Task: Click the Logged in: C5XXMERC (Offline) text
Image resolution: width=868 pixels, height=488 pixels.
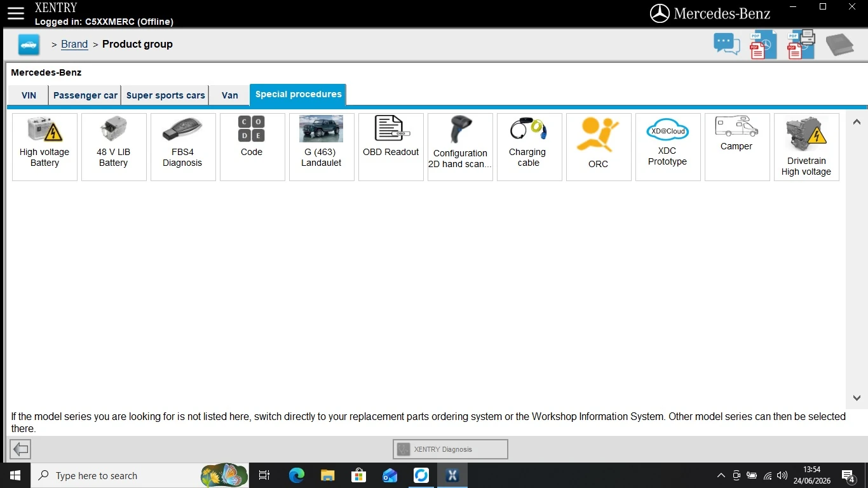Action: click(x=104, y=22)
